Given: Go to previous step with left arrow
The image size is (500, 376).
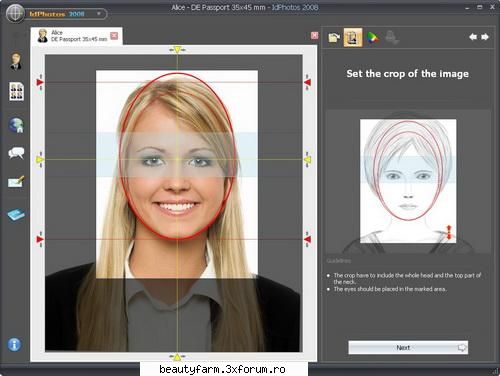Looking at the screenshot, I should click(x=473, y=37).
